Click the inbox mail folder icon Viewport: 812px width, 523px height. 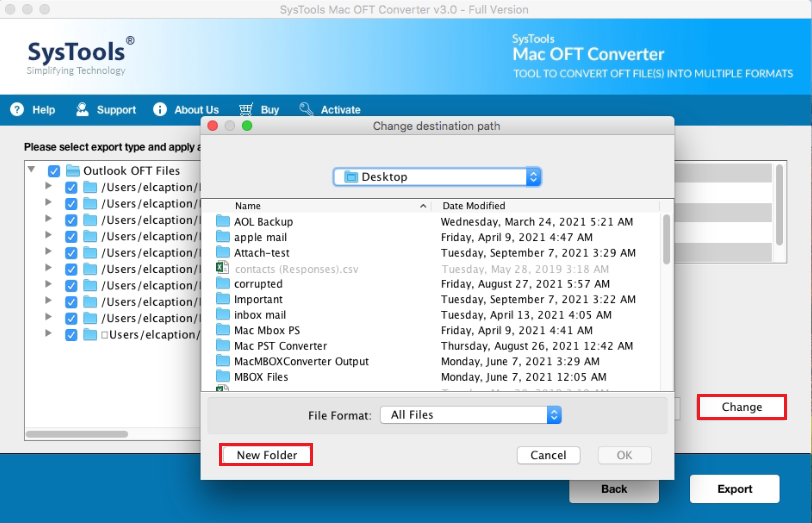pos(223,314)
